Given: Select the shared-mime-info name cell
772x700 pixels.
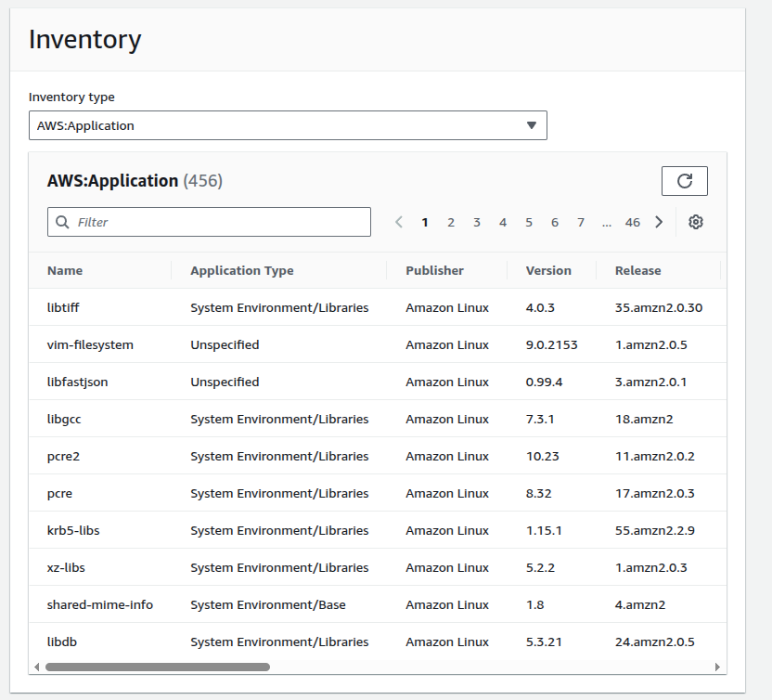Looking at the screenshot, I should click(100, 605).
